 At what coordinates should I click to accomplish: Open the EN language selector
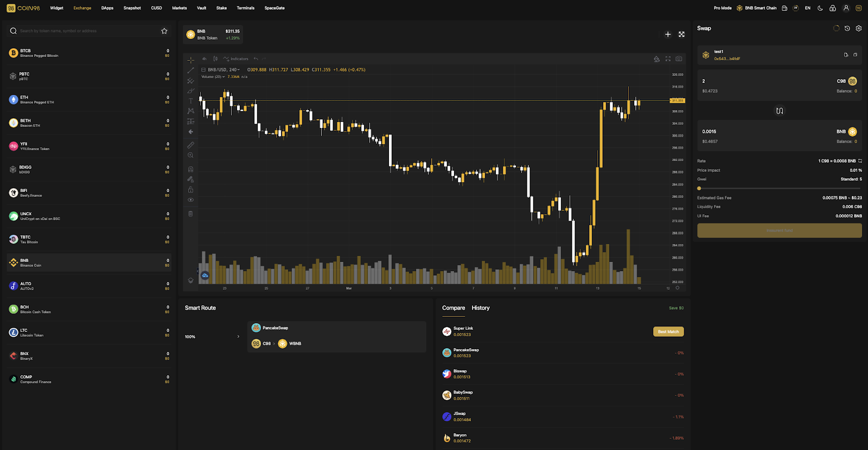pos(808,8)
